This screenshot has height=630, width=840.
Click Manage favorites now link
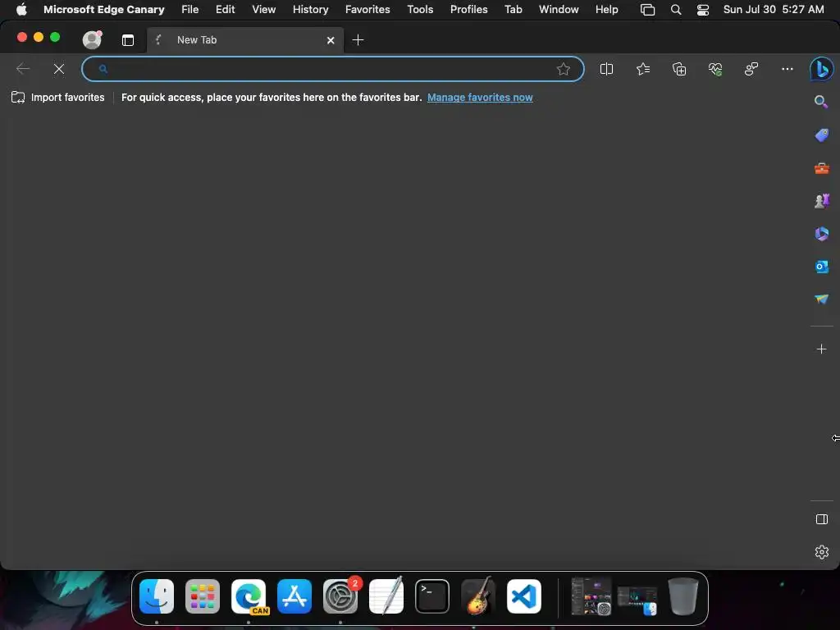(x=480, y=98)
